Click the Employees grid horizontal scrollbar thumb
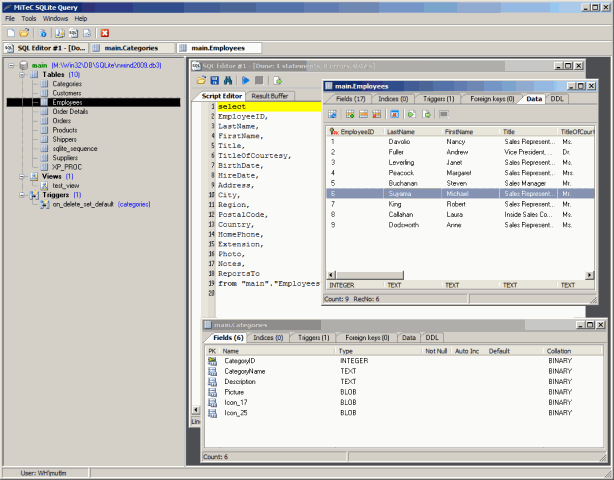The width and height of the screenshot is (614, 480). pyautogui.click(x=370, y=275)
